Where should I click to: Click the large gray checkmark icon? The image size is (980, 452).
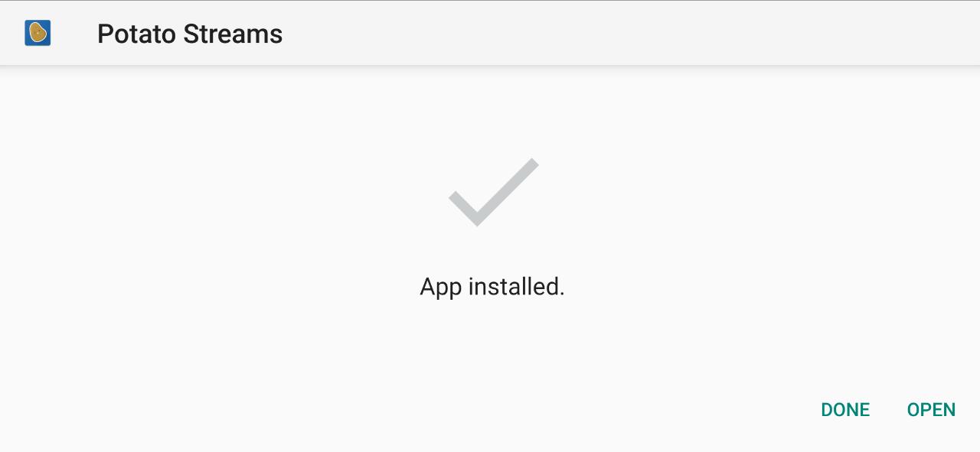point(493,192)
